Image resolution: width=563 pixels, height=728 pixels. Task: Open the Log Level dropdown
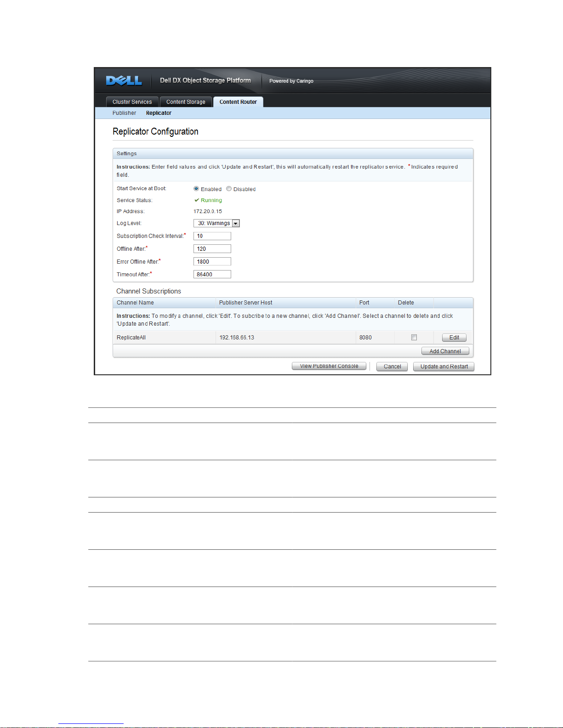click(216, 223)
